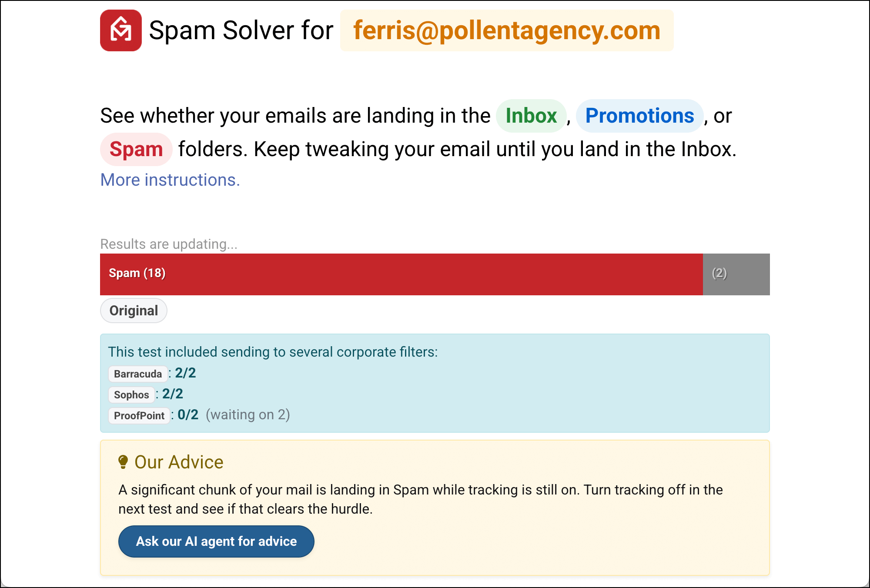Click the lightbulb icon beside Our Advice

pos(123,462)
